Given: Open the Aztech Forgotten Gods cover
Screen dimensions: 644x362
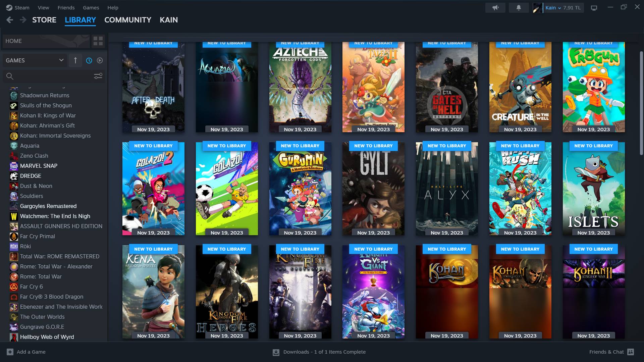Looking at the screenshot, I should pos(300,87).
